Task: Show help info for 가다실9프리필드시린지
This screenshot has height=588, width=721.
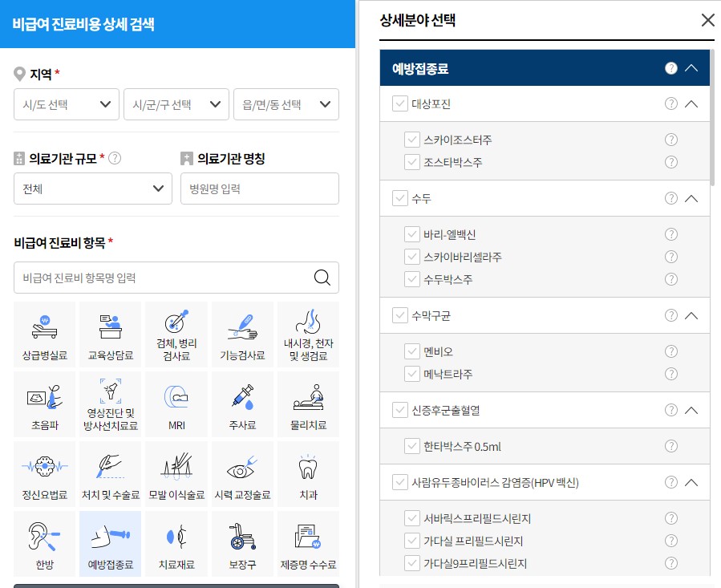Action: click(x=671, y=563)
